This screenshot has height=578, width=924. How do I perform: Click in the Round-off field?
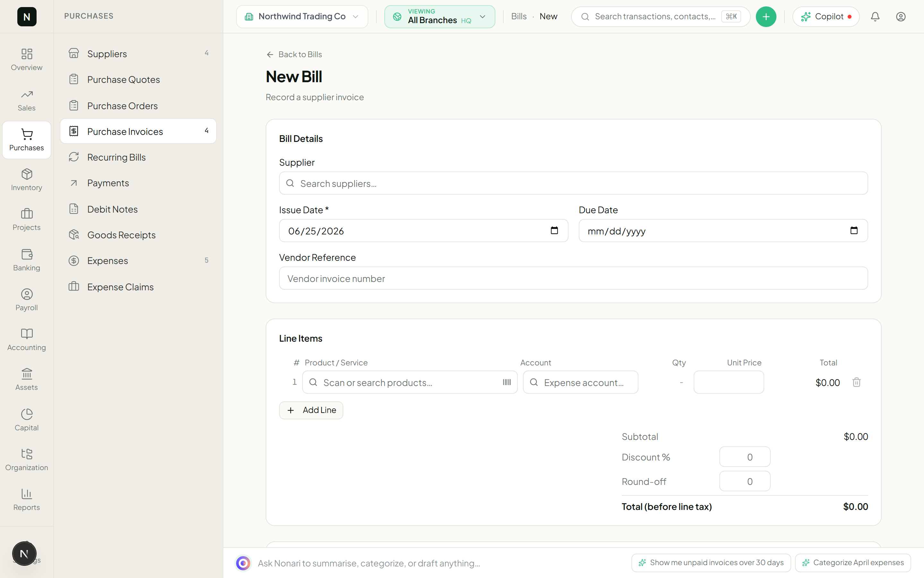tap(745, 481)
